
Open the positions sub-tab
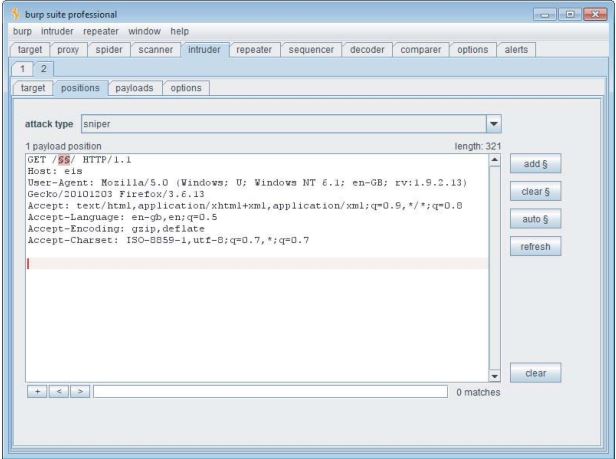(80, 88)
